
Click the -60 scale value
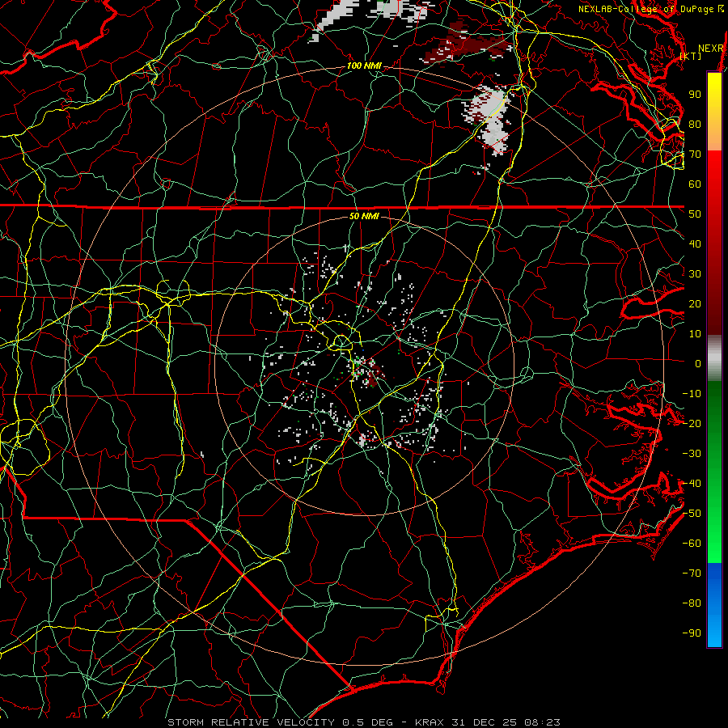[692, 544]
